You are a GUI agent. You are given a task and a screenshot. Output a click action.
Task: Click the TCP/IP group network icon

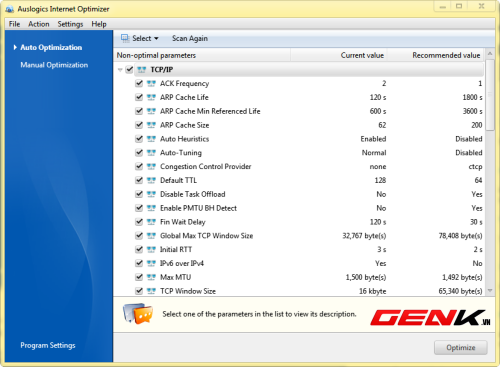coord(142,70)
